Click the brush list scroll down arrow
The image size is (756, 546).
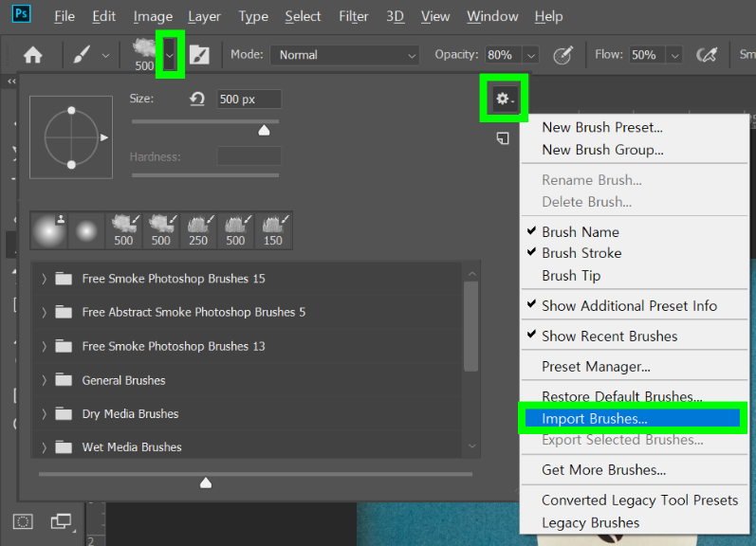[471, 446]
